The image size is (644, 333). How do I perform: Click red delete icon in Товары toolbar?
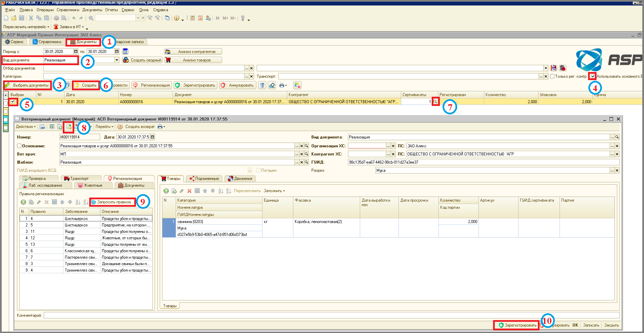pyautogui.click(x=189, y=191)
